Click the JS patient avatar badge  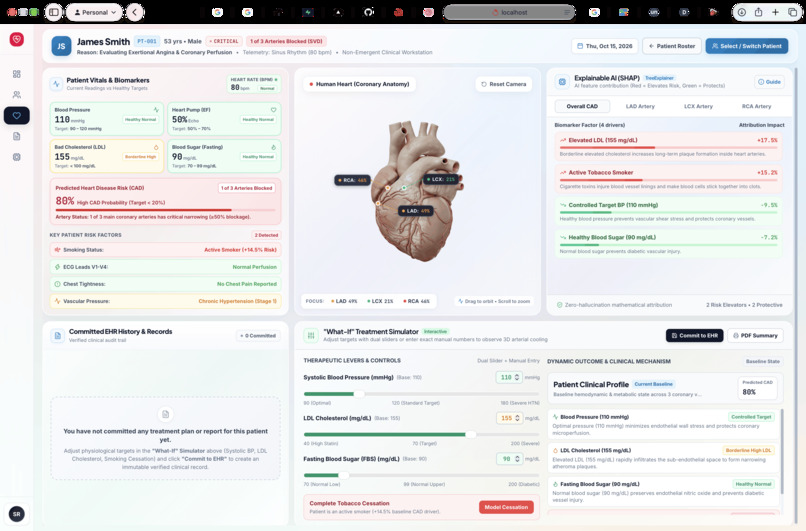click(x=61, y=46)
